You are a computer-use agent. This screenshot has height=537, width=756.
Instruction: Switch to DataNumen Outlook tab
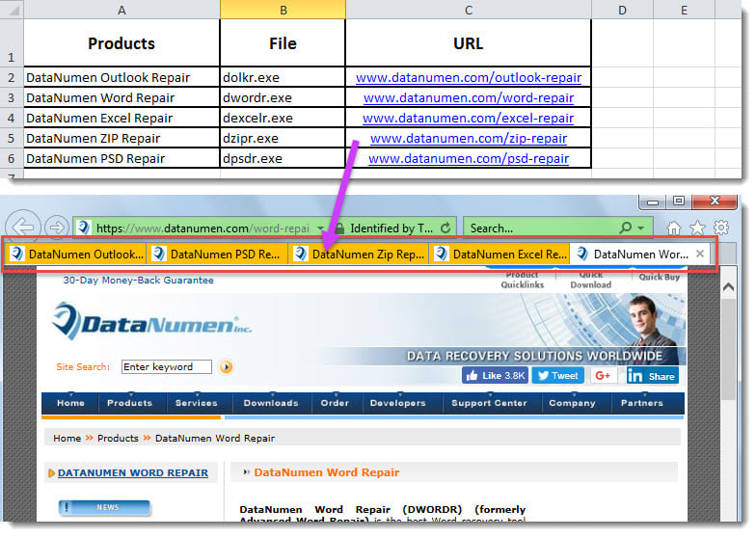click(x=76, y=255)
